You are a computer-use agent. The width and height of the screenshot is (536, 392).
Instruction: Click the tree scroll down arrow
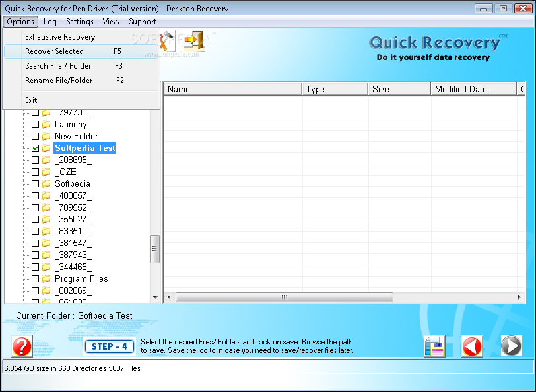(155, 298)
